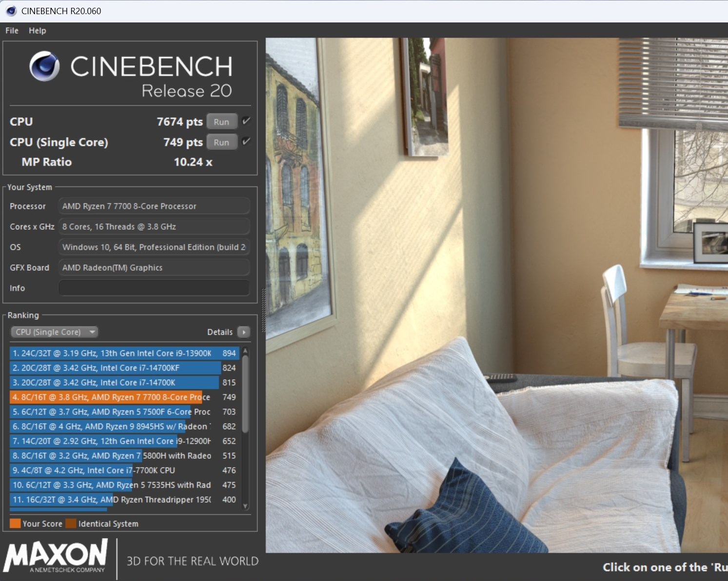Run the CPU multi-core benchmark
728x581 pixels.
click(221, 121)
